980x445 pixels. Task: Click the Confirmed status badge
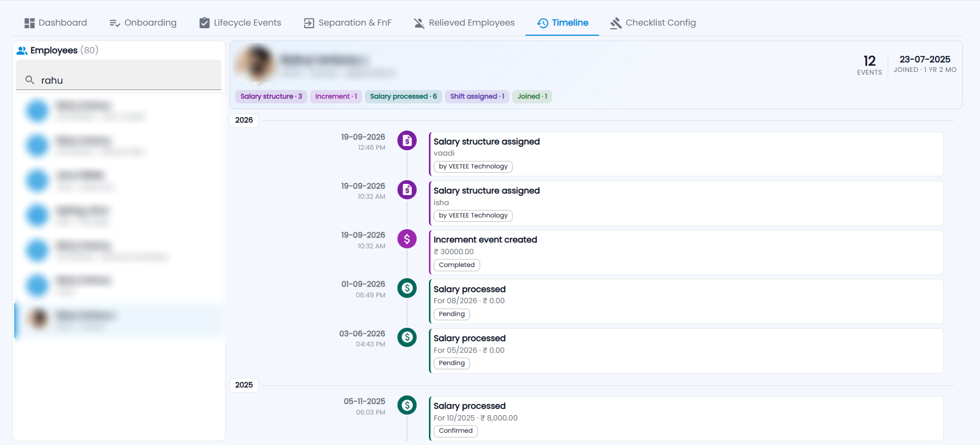(x=456, y=431)
